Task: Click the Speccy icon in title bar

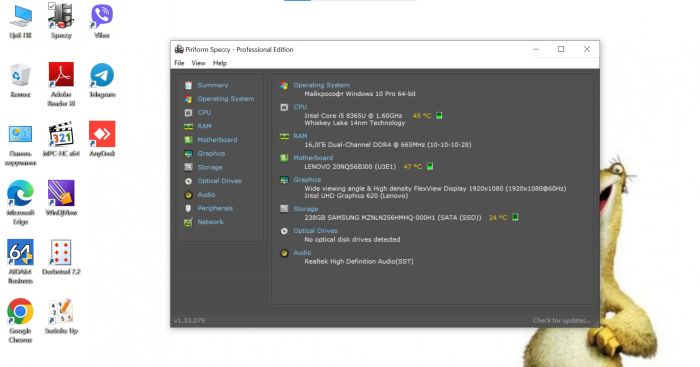Action: [179, 49]
